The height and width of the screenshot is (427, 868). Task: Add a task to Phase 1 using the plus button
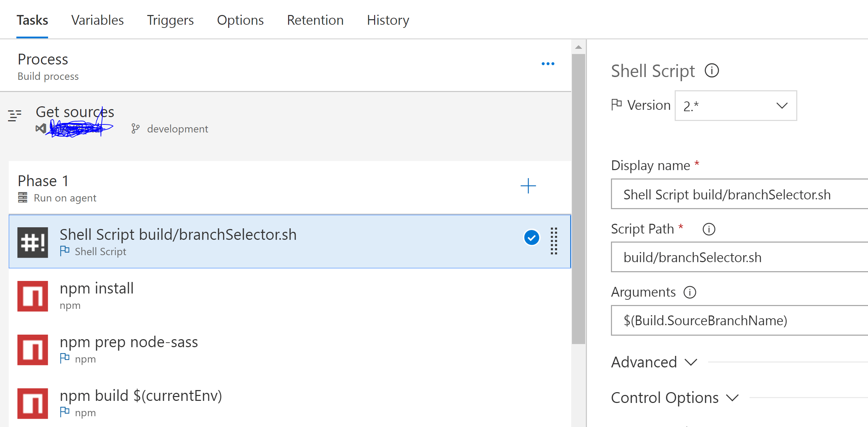[x=528, y=186]
